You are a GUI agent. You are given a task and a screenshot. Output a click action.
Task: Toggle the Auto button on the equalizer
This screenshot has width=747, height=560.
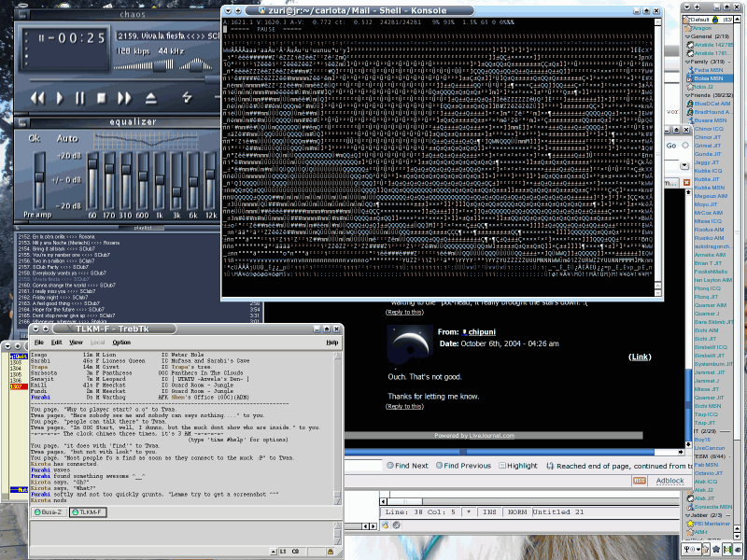(x=68, y=138)
